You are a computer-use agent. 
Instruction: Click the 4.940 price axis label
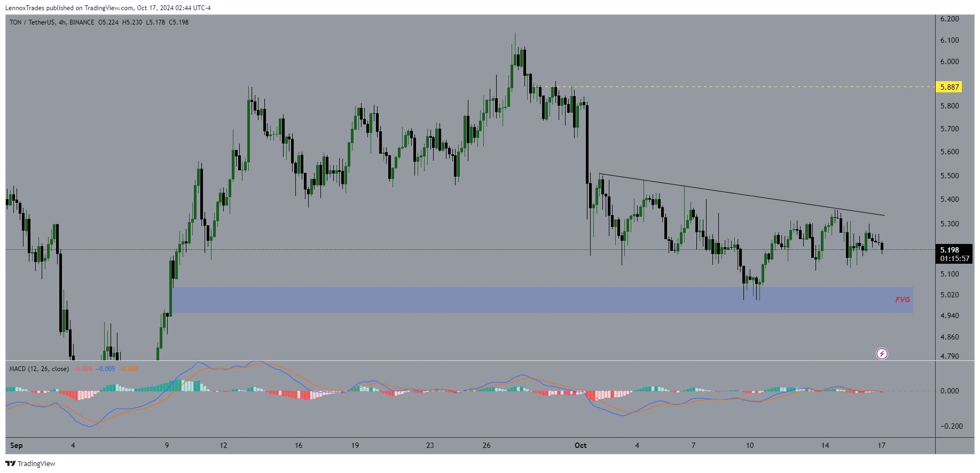[x=949, y=316]
